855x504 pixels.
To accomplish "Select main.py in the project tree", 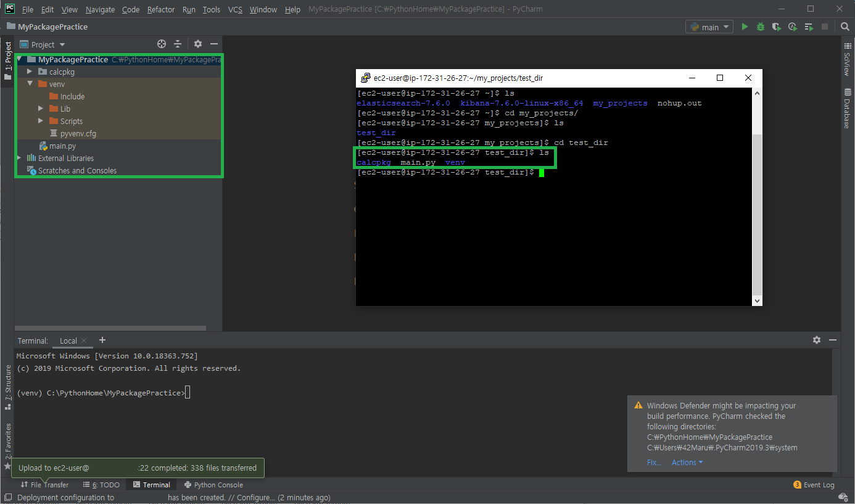I will point(63,146).
